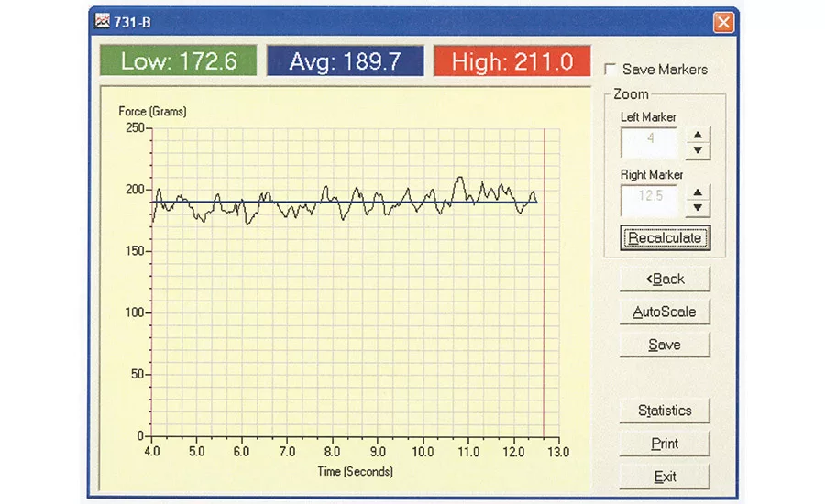Print the force chart
The image size is (825, 504).
coord(665,444)
